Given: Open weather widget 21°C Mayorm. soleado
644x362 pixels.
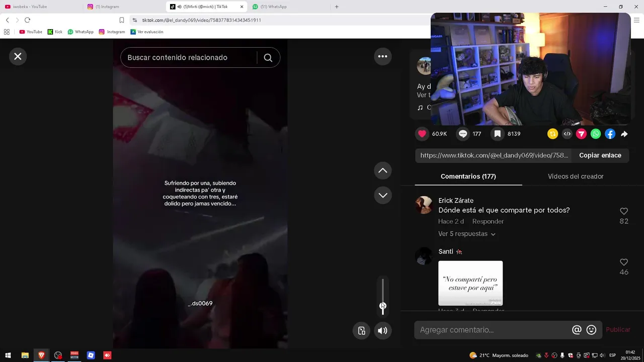Looking at the screenshot, I should 499,355.
